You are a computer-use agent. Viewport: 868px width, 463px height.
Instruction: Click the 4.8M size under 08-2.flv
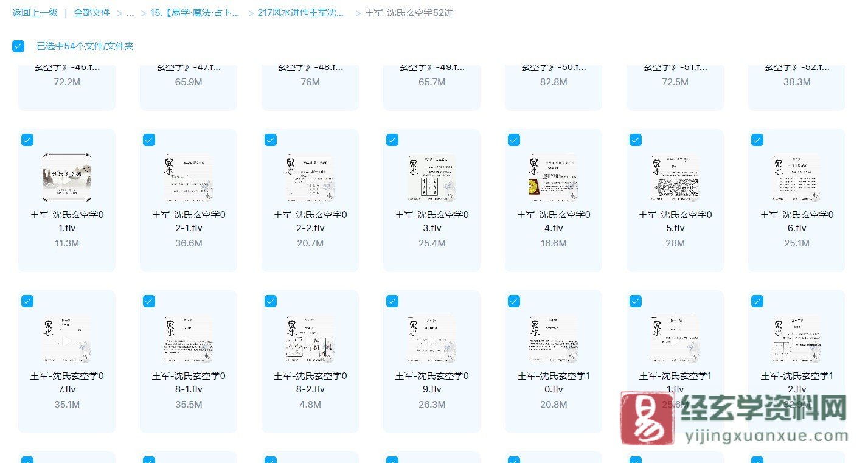point(310,404)
